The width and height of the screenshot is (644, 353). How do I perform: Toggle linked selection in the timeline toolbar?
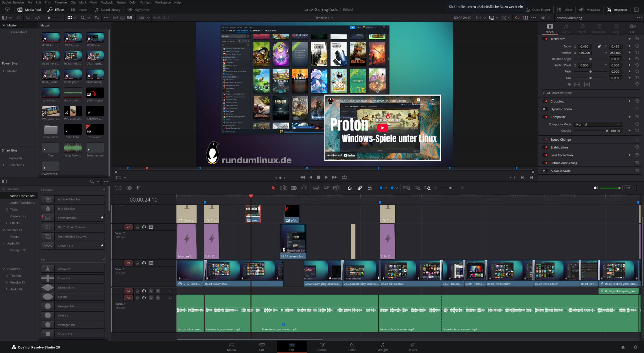point(360,188)
